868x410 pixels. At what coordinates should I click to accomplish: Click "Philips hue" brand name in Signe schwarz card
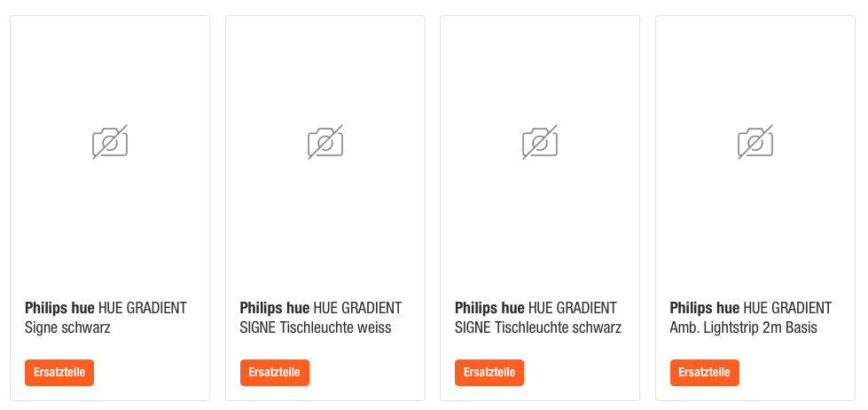(59, 309)
